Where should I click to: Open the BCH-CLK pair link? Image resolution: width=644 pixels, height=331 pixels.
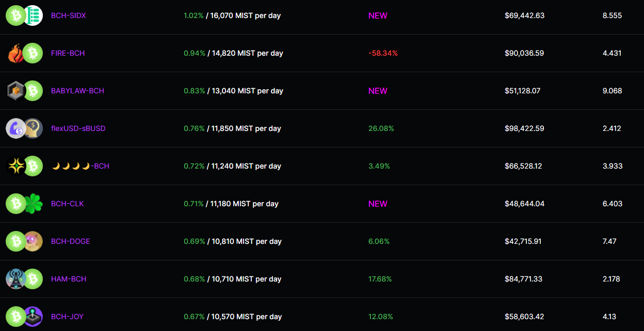click(x=68, y=204)
